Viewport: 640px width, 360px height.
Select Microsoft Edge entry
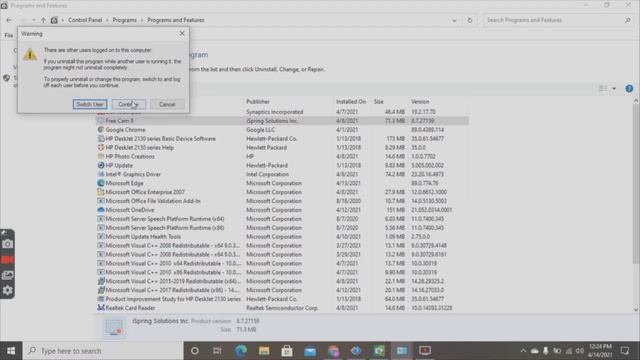point(124,183)
